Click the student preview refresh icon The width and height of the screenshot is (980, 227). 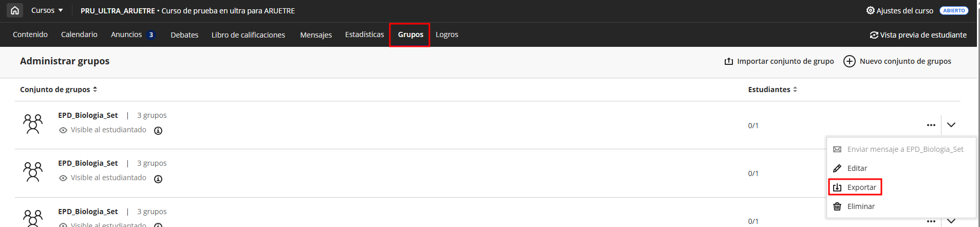click(x=874, y=35)
